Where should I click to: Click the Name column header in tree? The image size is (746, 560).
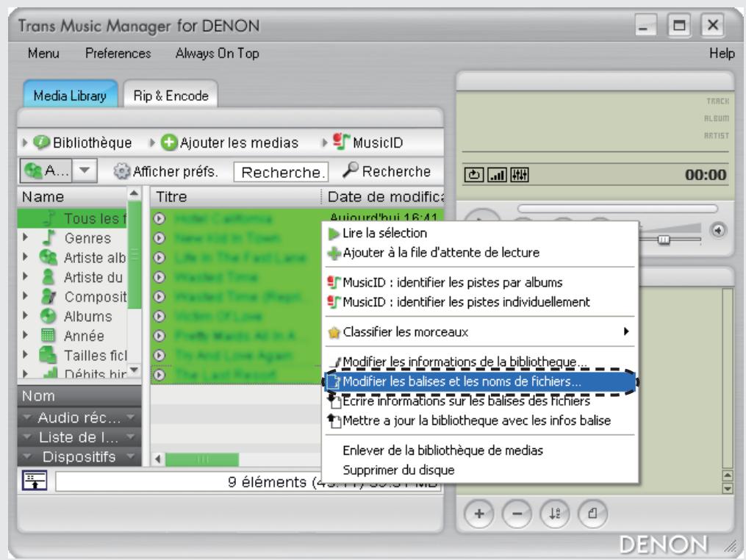pos(72,196)
